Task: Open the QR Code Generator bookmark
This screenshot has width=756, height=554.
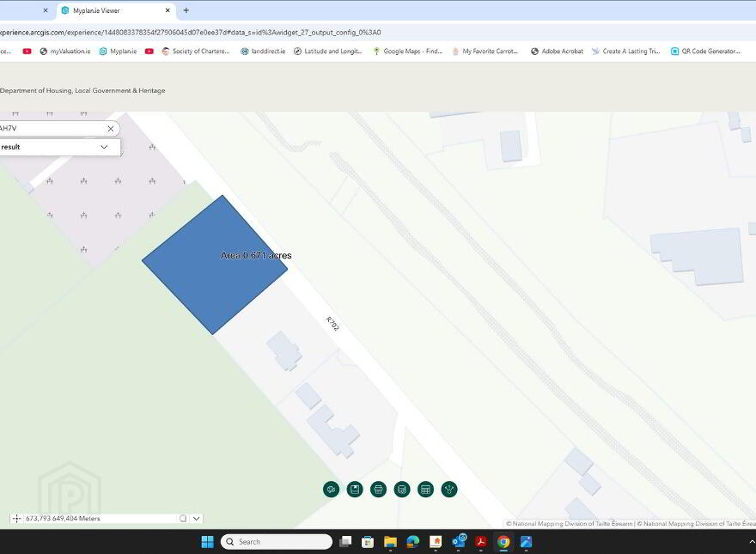Action: point(705,52)
